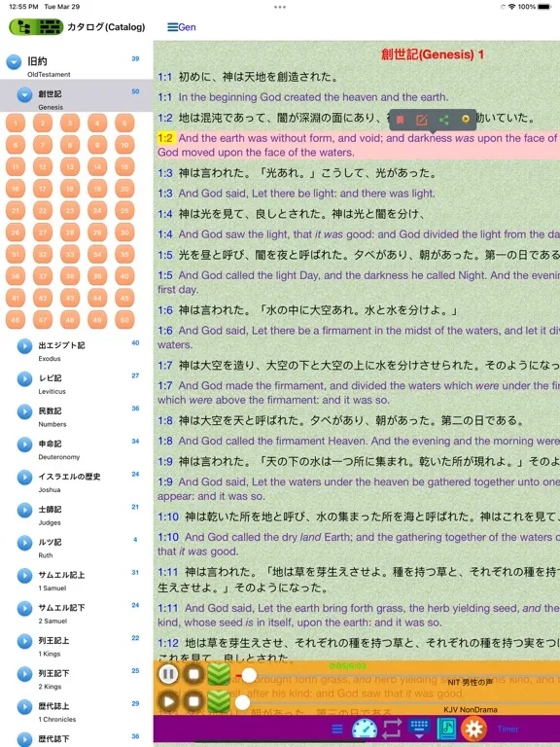Tap the yellow play icon in verse popup
560x747 pixels.
[466, 120]
